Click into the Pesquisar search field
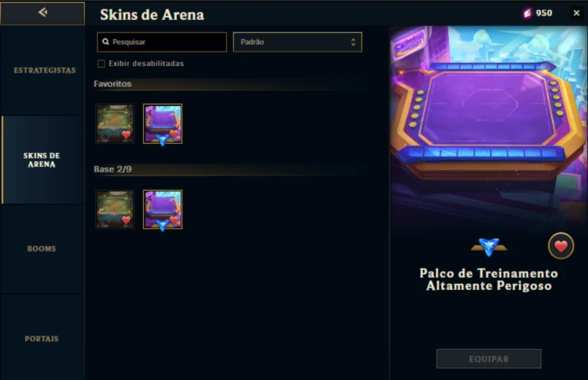This screenshot has height=380, width=588. (x=161, y=42)
